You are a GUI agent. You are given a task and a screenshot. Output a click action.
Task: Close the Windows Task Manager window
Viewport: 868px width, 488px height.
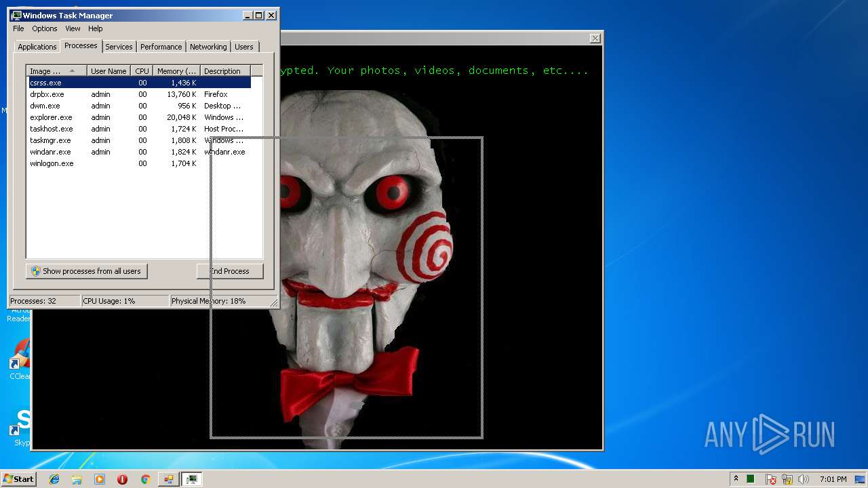coord(271,15)
